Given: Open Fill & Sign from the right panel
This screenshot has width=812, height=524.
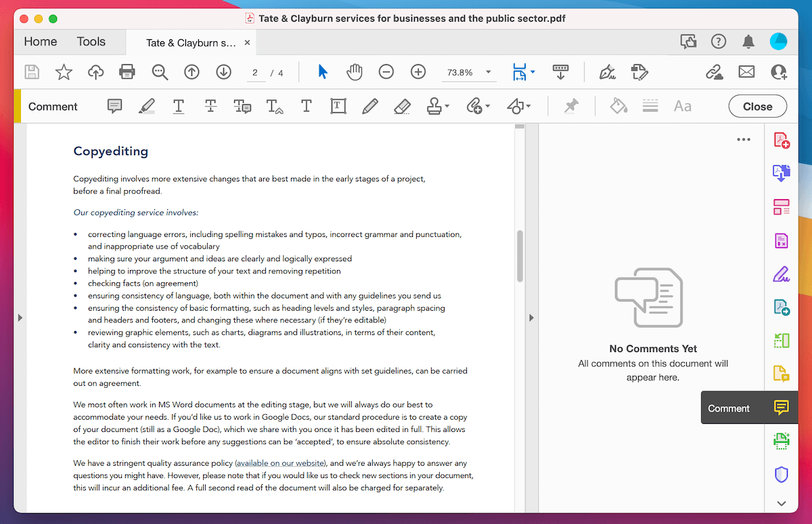Looking at the screenshot, I should tap(781, 274).
